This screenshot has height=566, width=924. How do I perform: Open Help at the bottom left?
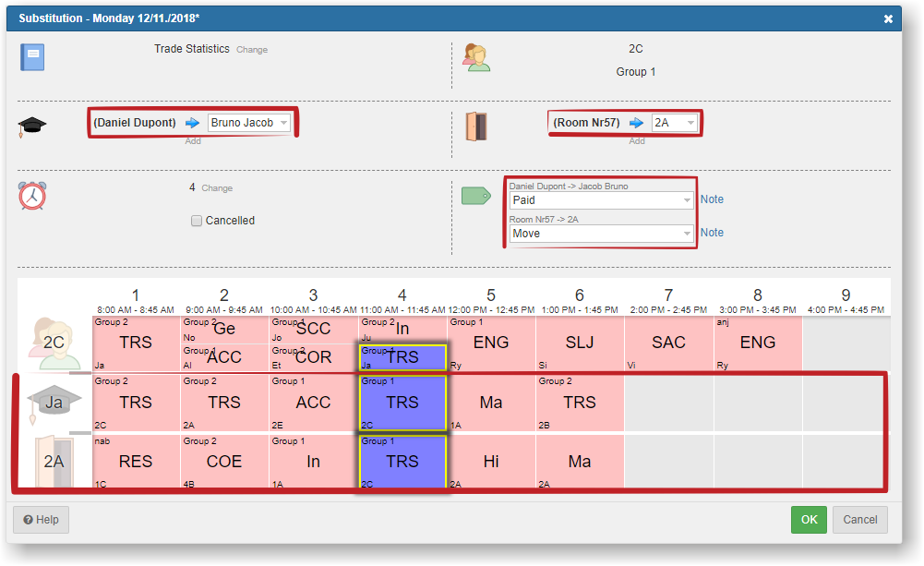pyautogui.click(x=42, y=520)
